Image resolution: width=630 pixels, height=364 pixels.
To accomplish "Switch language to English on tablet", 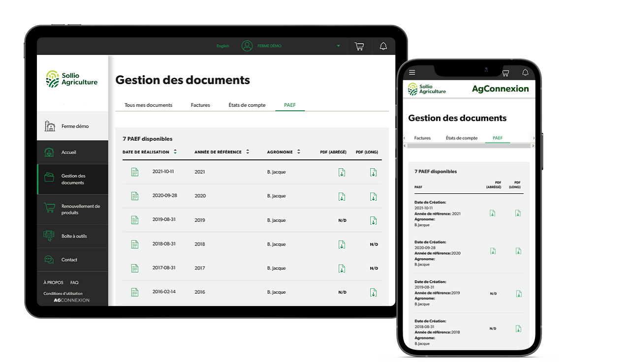I will tap(223, 46).
